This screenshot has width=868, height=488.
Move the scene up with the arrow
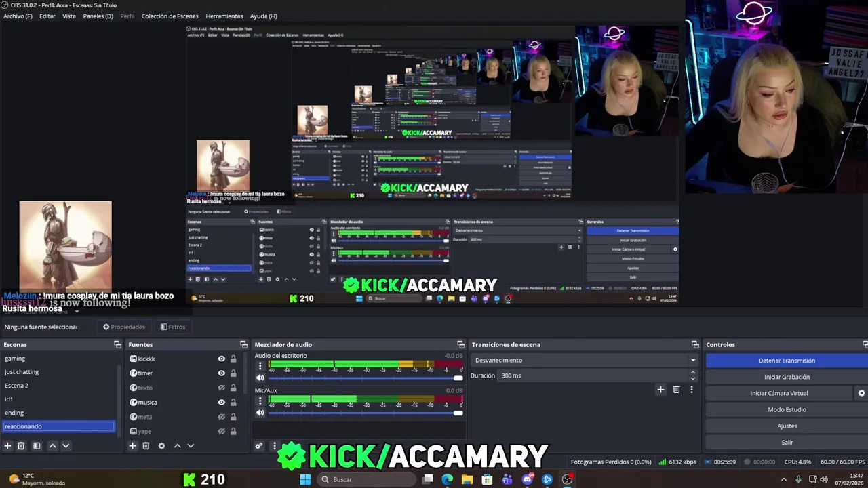coord(52,445)
